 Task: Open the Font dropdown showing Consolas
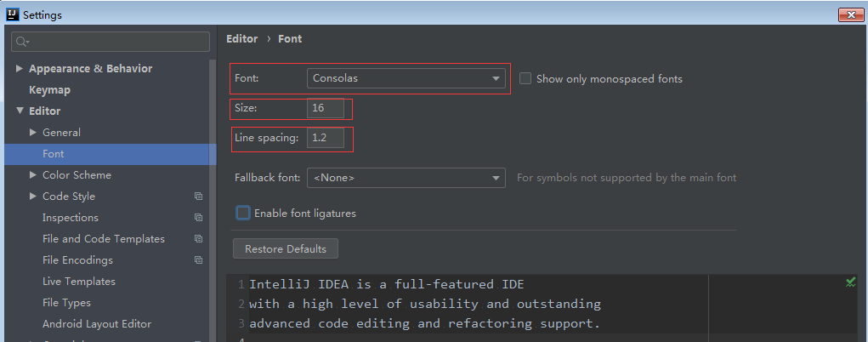pyautogui.click(x=406, y=79)
